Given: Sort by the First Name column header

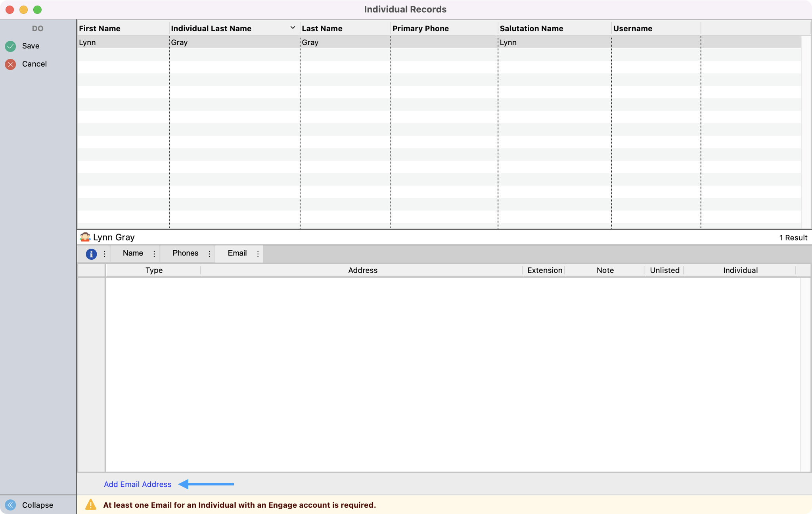Looking at the screenshot, I should [x=100, y=29].
